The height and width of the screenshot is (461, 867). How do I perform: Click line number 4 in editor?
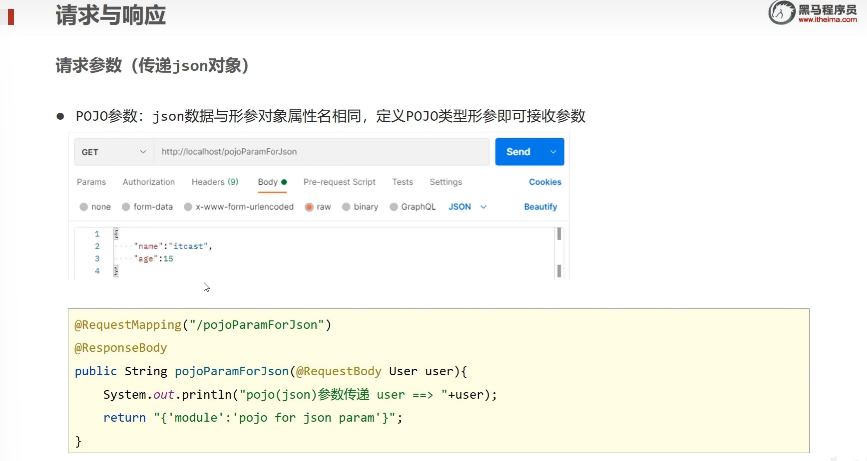(x=97, y=271)
